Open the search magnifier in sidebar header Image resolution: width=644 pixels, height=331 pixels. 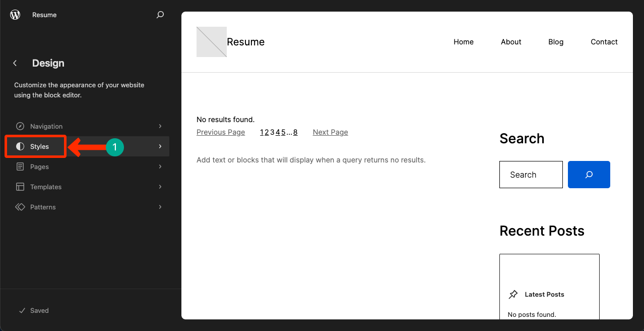(160, 15)
